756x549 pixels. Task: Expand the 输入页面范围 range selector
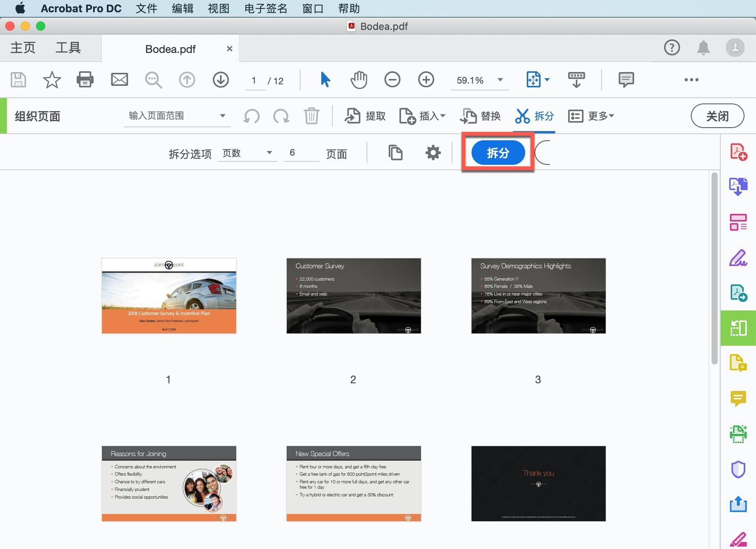pyautogui.click(x=223, y=116)
